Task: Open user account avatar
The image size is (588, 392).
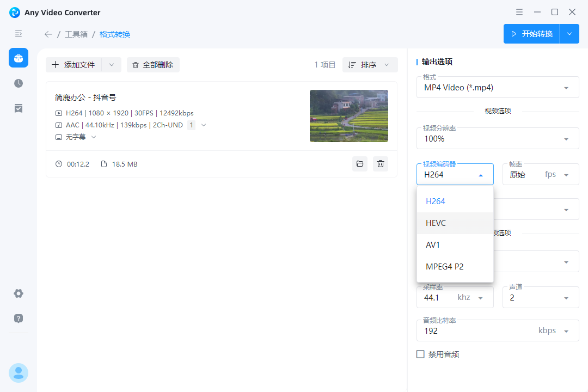Action: pos(19,373)
